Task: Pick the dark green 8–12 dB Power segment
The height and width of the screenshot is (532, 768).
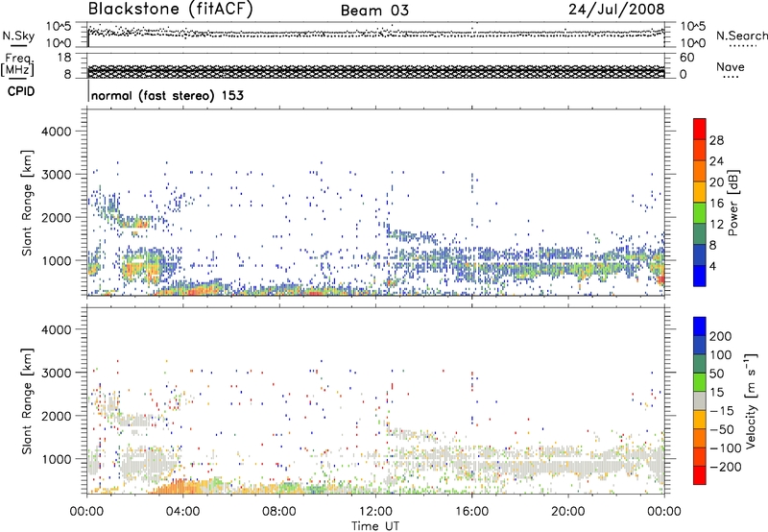Action: coord(700,233)
